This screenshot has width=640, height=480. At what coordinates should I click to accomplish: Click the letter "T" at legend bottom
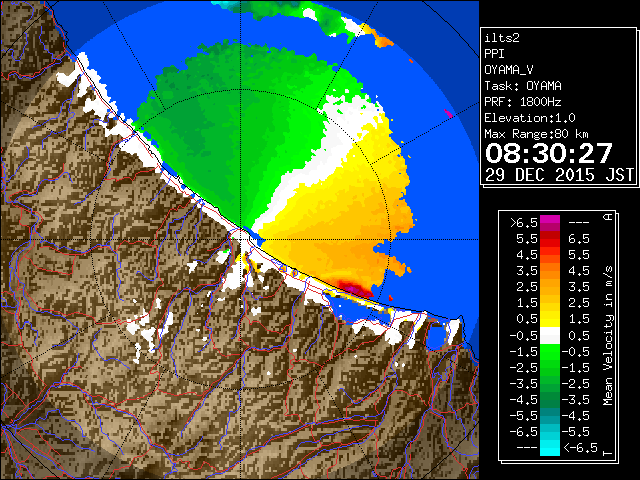pyautogui.click(x=608, y=453)
